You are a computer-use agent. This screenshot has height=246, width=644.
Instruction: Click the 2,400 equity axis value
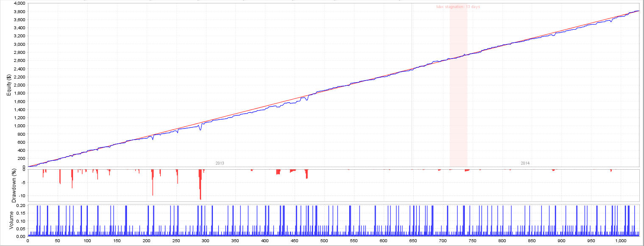[x=19, y=69]
